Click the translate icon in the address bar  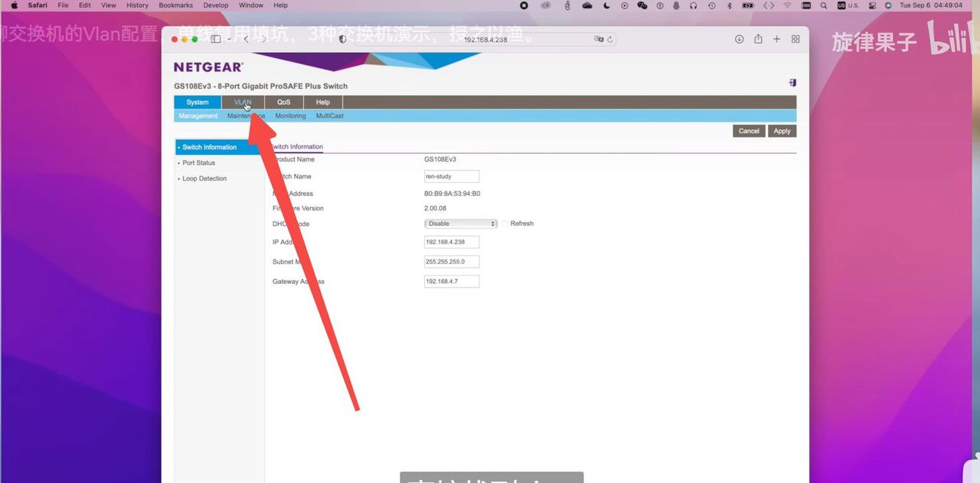coord(599,39)
